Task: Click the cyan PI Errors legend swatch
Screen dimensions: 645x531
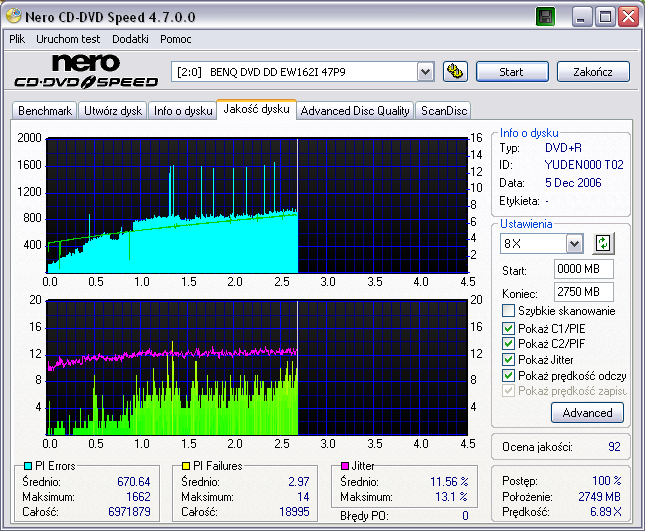Action: coord(28,466)
